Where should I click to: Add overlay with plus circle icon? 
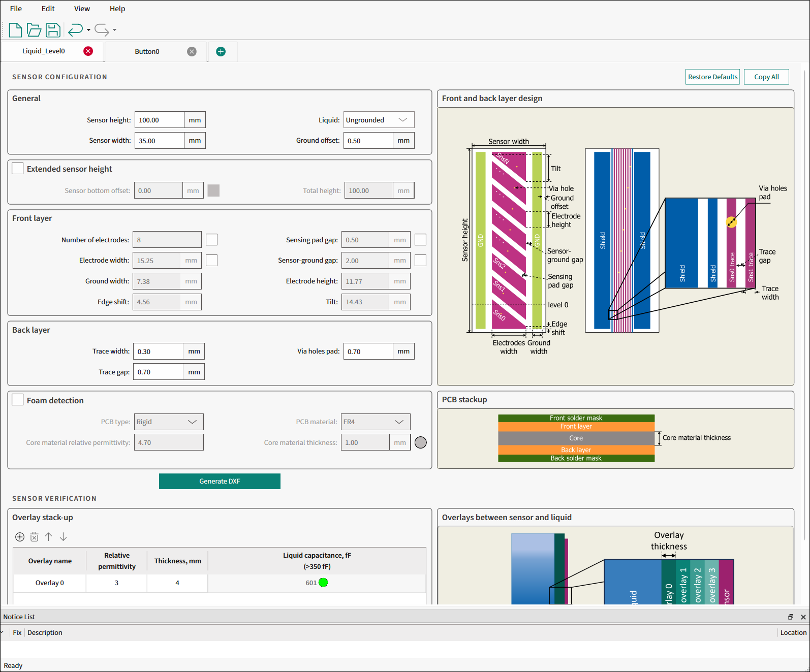point(20,537)
